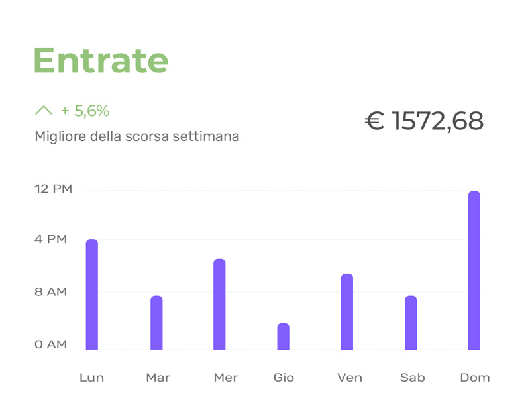Click the + 5,6% growth percentage
This screenshot has height=420, width=530.
[x=85, y=111]
